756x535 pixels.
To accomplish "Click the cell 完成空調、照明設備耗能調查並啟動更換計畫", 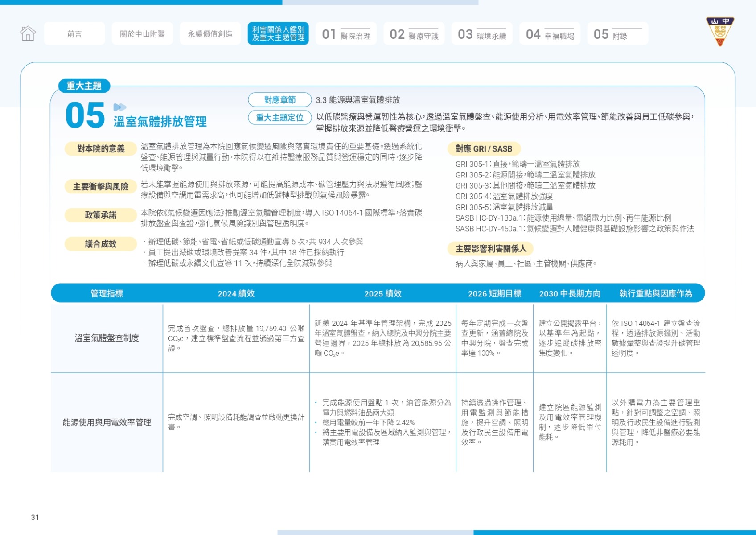I will 236,422.
